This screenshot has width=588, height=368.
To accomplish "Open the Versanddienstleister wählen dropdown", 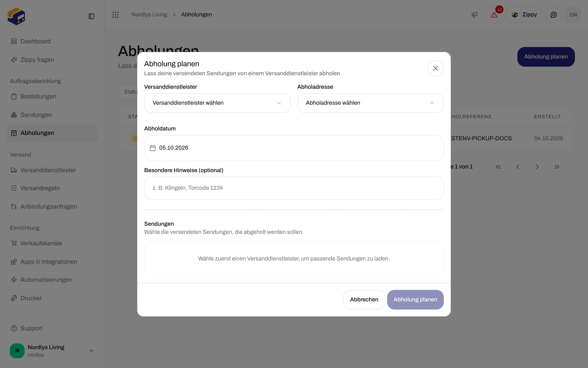I will coord(217,103).
